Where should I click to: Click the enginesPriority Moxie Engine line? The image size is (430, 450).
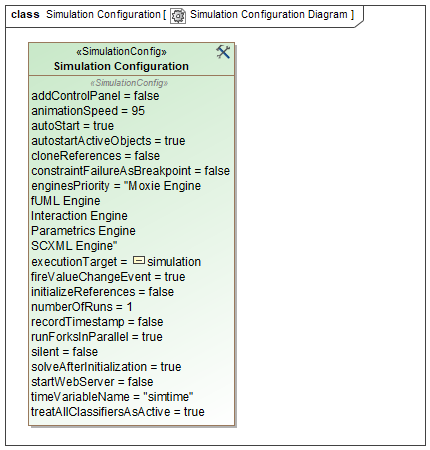tap(116, 186)
